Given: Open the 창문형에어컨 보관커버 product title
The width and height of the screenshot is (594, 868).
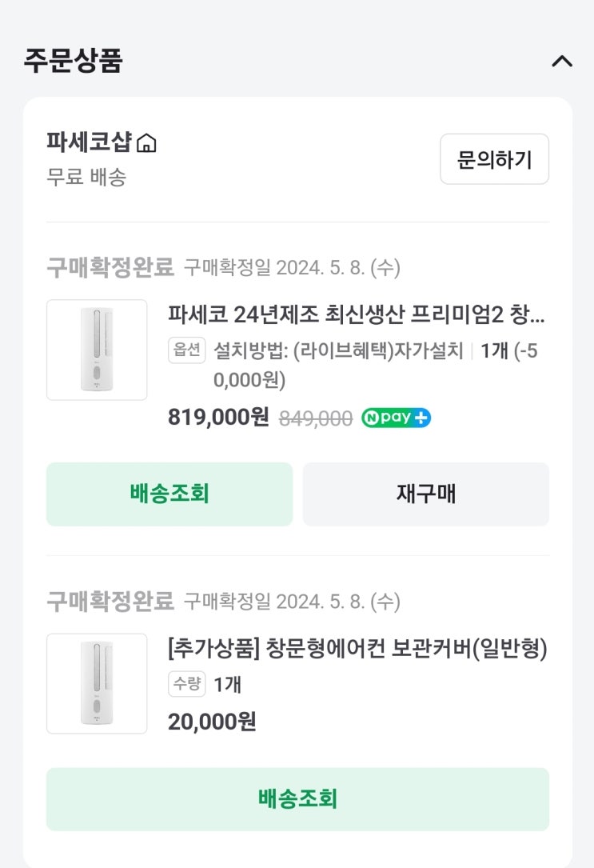Looking at the screenshot, I should tap(357, 649).
